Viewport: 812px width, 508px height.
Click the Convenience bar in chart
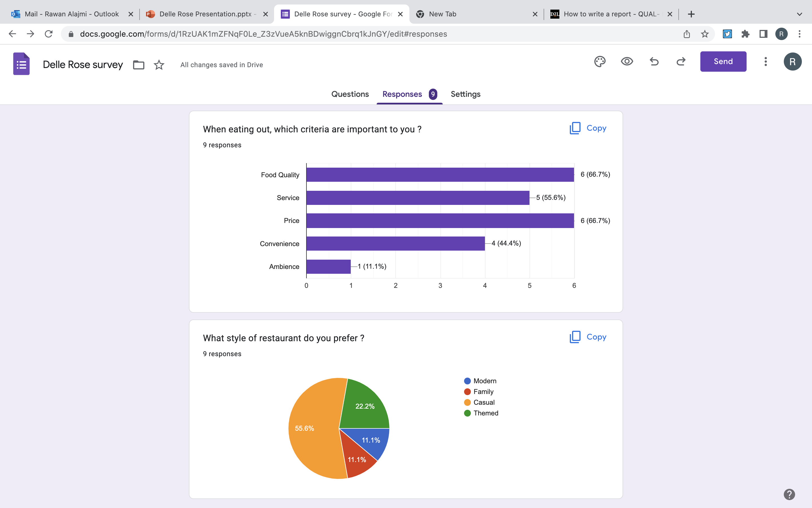[x=396, y=244]
